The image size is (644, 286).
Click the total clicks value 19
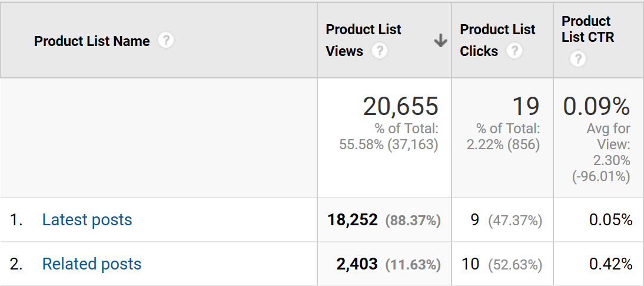coord(525,107)
